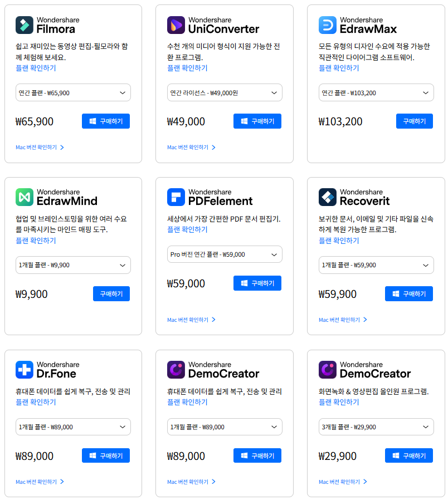Open EdrawMax's 플랜 확인하기 link

point(339,68)
